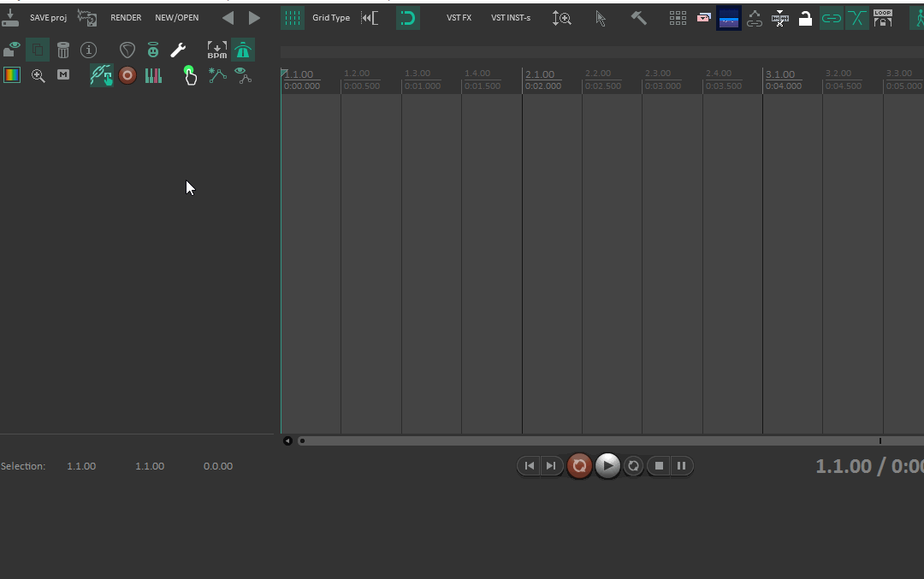This screenshot has height=579, width=924.
Task: Click the guitar pick icon
Action: pyautogui.click(x=127, y=50)
